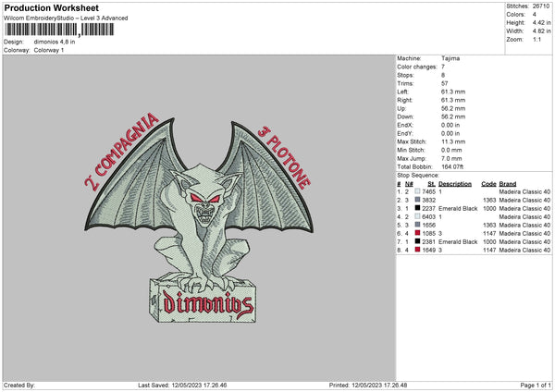The image size is (555, 392).
Task: Click the curved "2° COMPAGNIA" lettering
Action: [121, 151]
